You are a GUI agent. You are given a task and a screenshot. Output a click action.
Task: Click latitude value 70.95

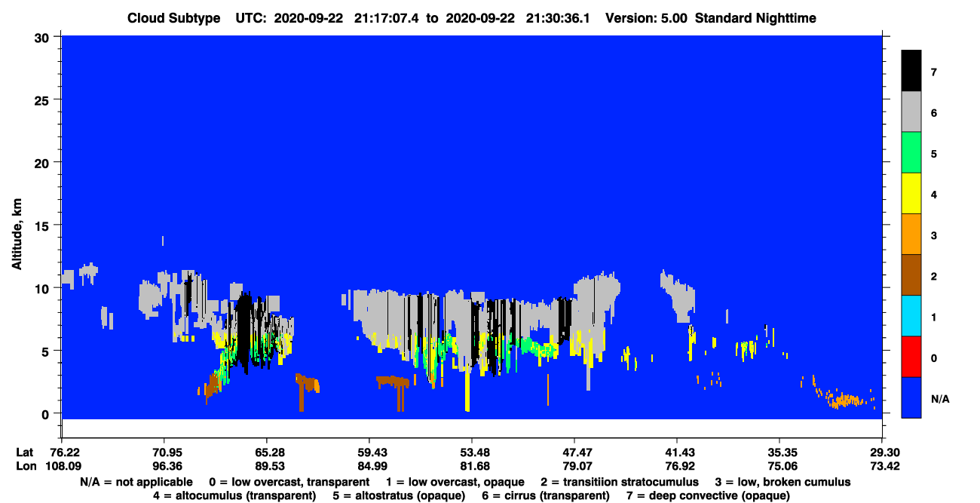[164, 452]
